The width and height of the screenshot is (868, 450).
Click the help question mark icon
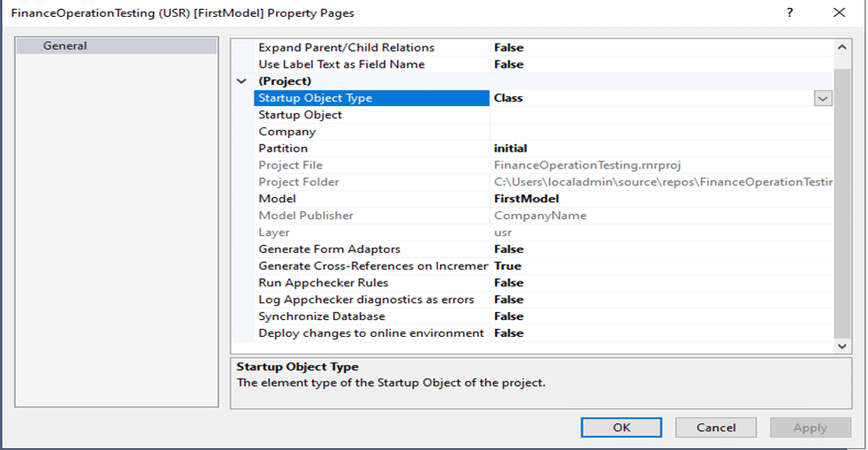(x=790, y=12)
